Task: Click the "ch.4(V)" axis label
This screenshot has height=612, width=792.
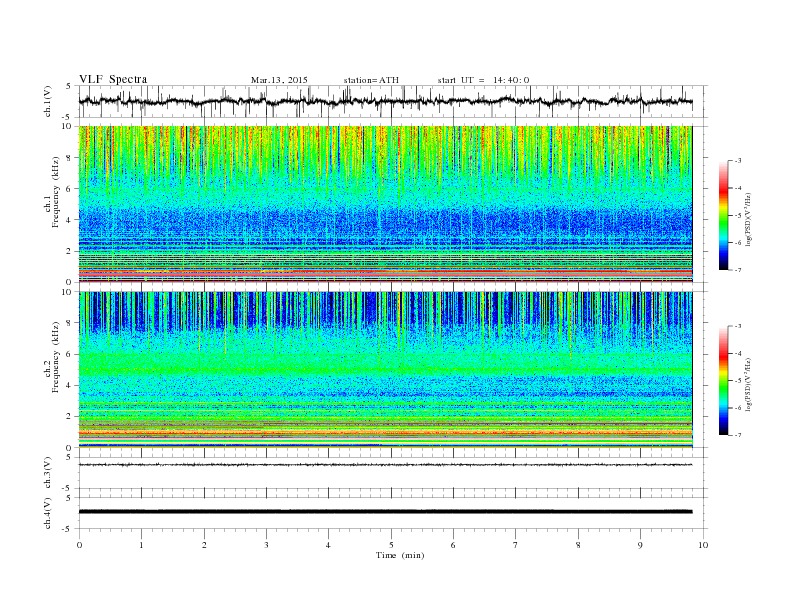Action: pos(48,513)
